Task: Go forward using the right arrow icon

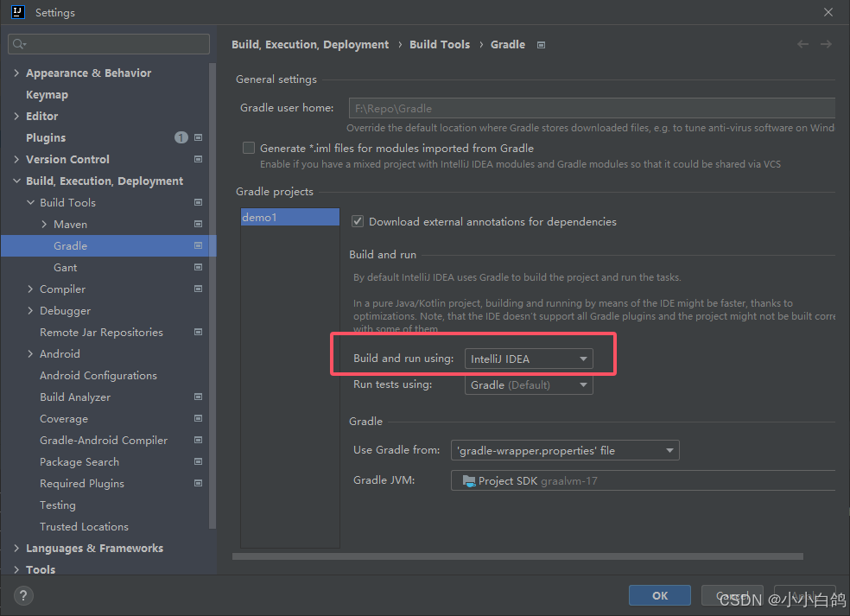Action: [x=826, y=44]
